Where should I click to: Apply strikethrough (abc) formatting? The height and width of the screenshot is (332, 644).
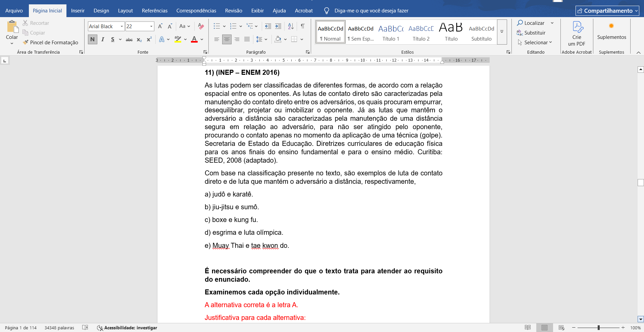pyautogui.click(x=129, y=40)
